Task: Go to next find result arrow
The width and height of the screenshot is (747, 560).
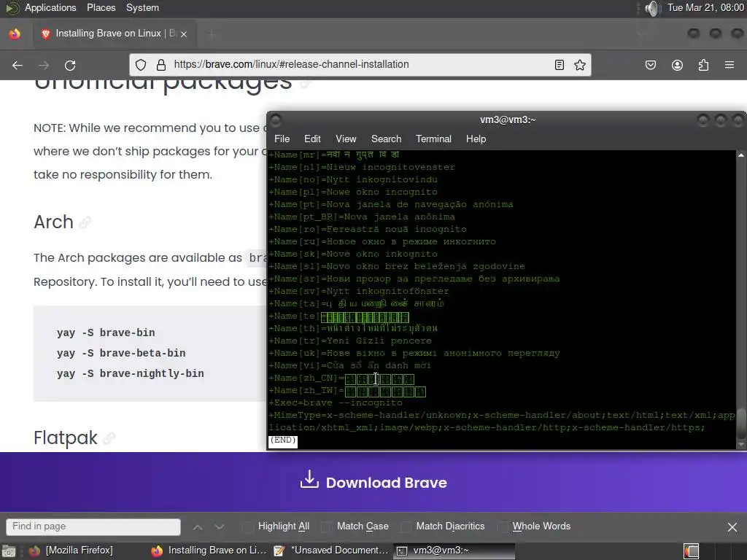Action: 219,526
